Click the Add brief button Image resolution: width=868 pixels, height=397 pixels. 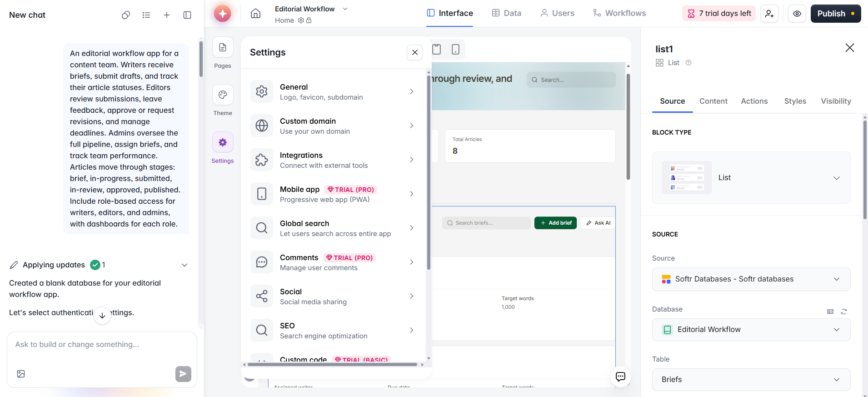pos(555,223)
